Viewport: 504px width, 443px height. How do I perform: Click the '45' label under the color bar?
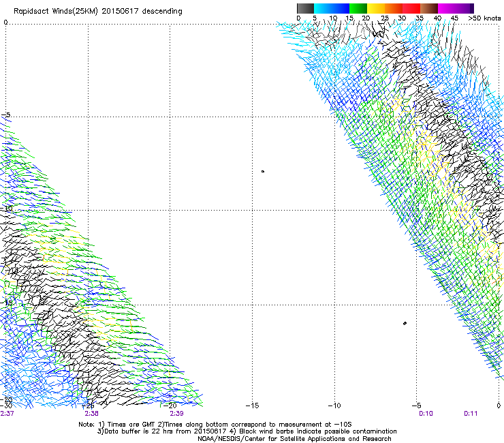coord(454,18)
